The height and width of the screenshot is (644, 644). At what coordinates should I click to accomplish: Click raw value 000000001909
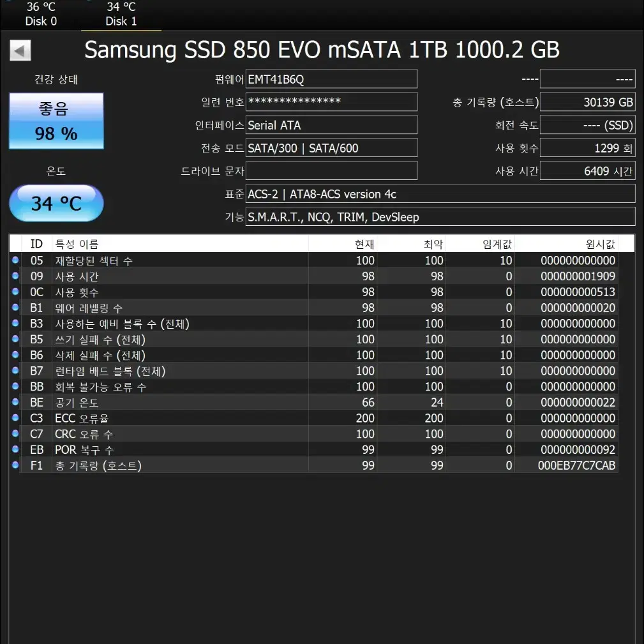(578, 276)
